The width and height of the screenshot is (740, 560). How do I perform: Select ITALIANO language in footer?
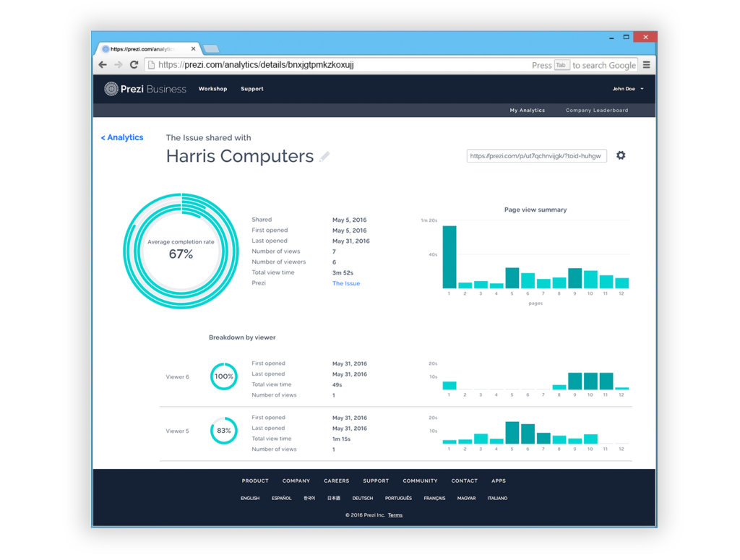tap(497, 498)
